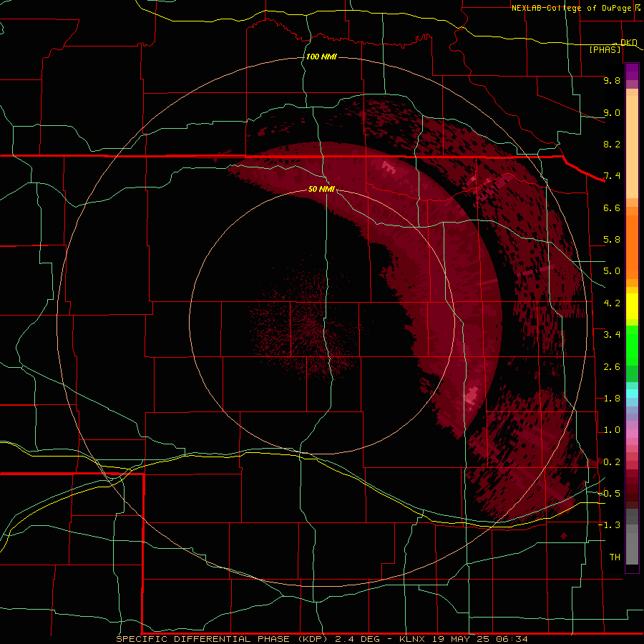Screen dimensions: 644x644
Task: Click the 7.4 scale value
Action: tap(612, 176)
